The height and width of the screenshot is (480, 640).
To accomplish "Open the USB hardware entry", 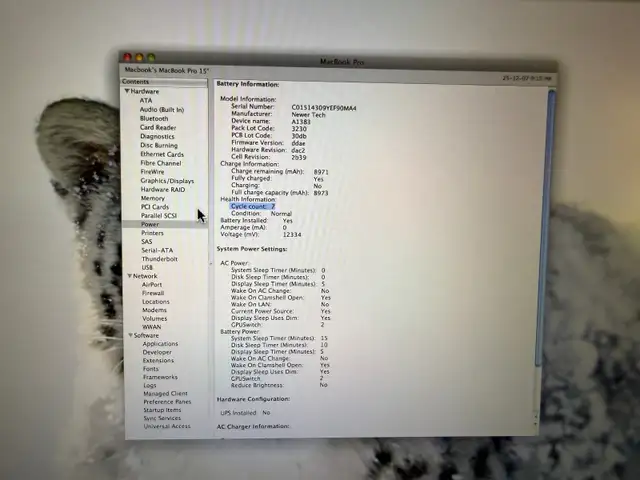I will (147, 267).
